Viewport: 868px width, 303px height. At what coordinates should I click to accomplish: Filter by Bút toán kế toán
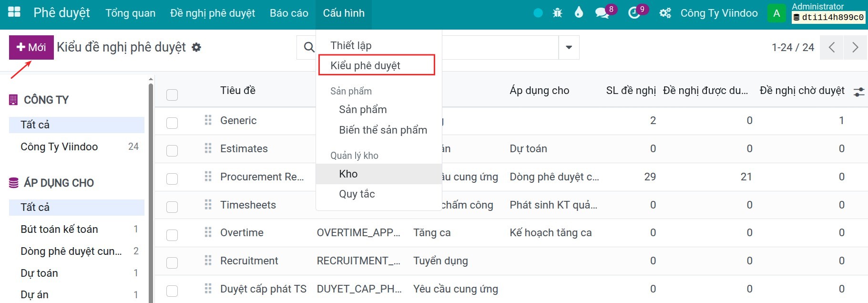[x=77, y=229]
